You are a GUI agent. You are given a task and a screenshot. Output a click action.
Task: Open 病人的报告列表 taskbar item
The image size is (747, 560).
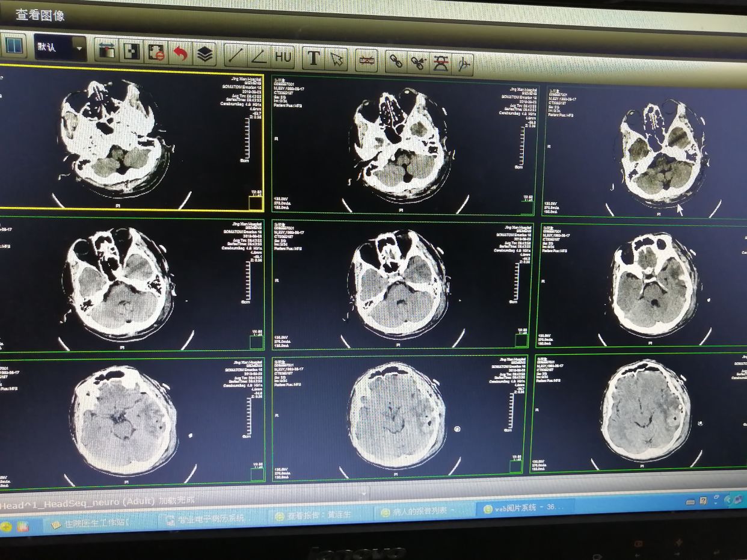click(x=421, y=512)
